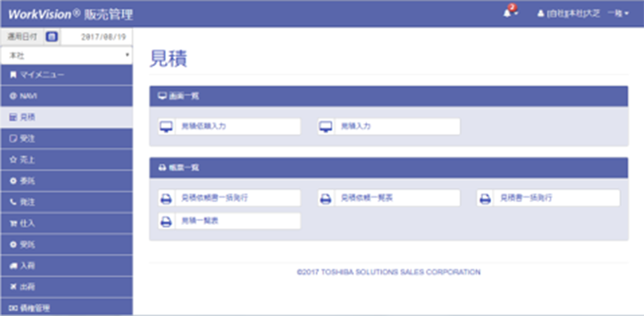
Task: Open the 受託 sidebar menu item
Action: tap(67, 245)
